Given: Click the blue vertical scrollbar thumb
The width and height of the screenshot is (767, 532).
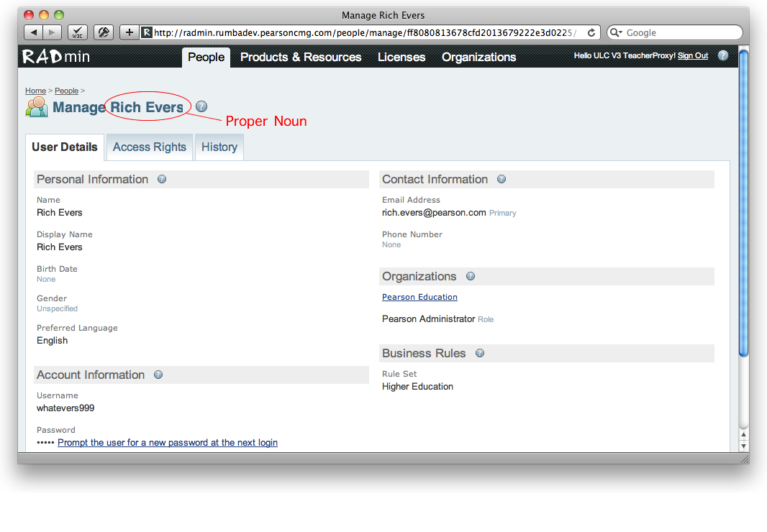Looking at the screenshot, I should (743, 203).
